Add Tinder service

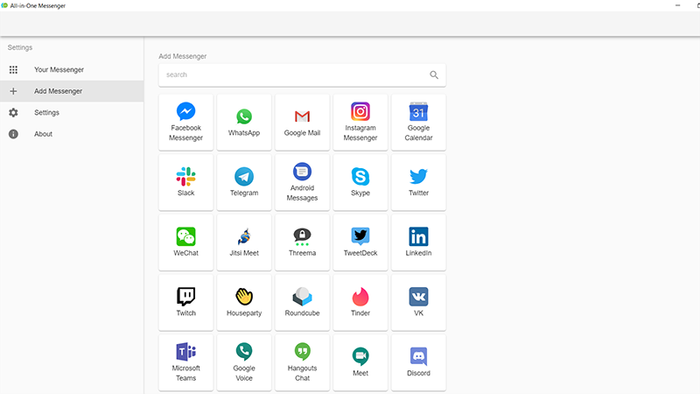360,303
